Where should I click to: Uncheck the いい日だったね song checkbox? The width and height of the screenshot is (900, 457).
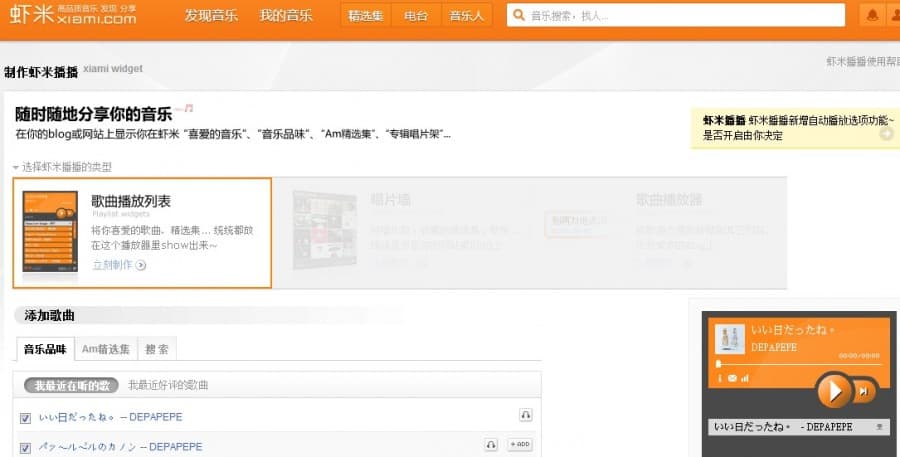click(26, 417)
